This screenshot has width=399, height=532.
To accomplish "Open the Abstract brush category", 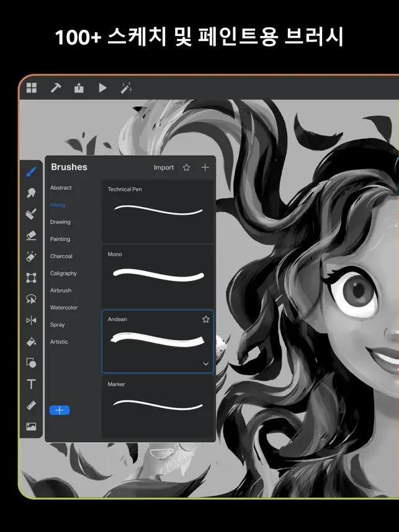I will pos(61,188).
